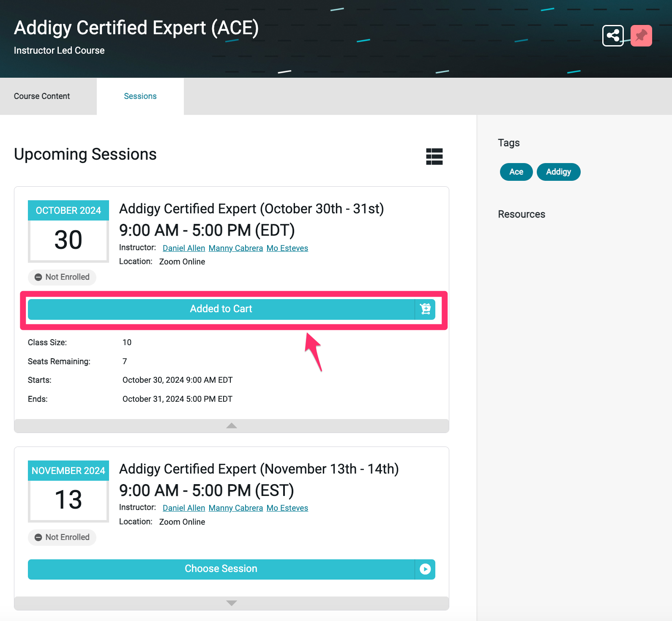Click the Resources heading
The image size is (672, 621).
(522, 214)
